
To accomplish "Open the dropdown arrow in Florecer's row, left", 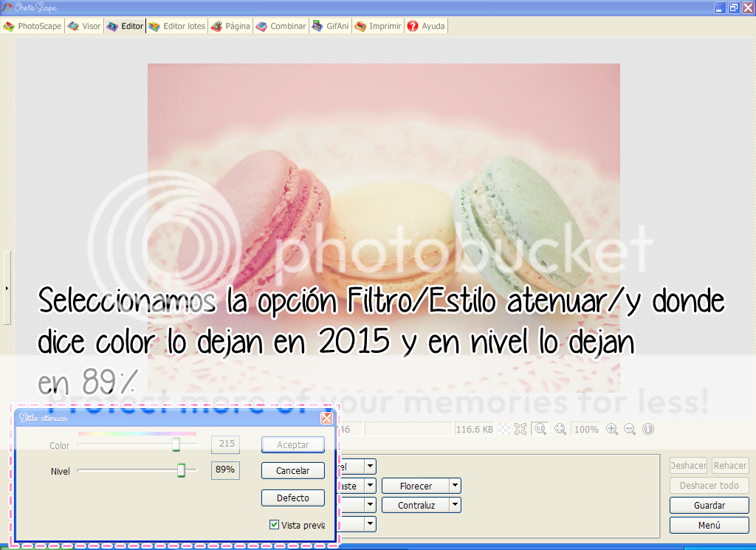I will click(371, 486).
